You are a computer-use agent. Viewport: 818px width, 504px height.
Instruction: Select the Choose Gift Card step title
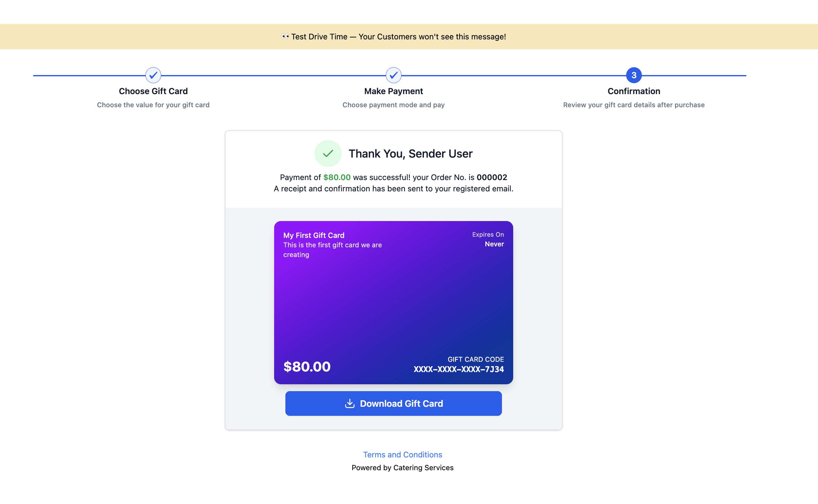click(x=153, y=91)
